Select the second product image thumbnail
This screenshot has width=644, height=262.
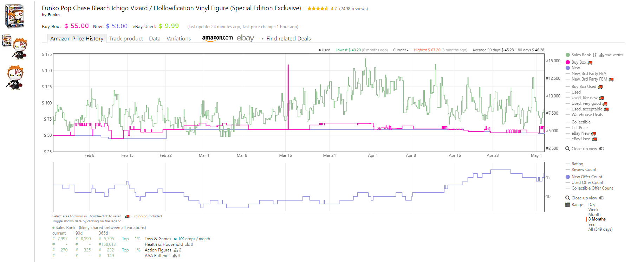(15, 47)
